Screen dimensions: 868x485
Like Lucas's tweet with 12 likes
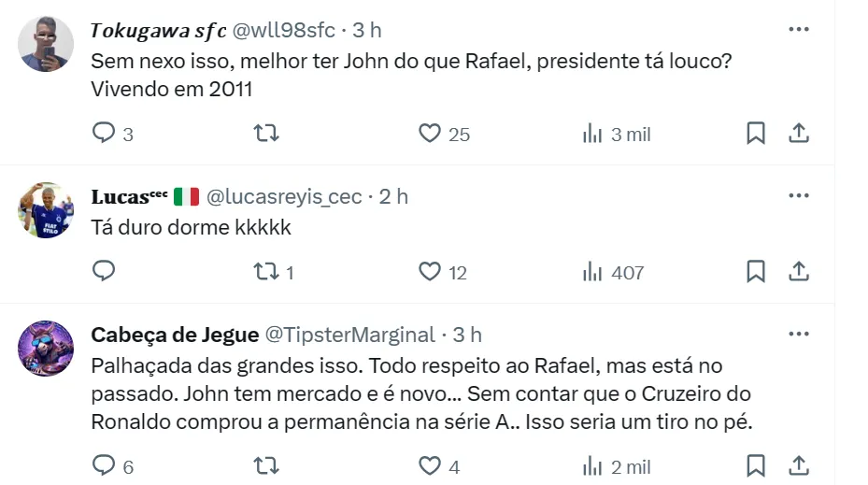coord(430,271)
